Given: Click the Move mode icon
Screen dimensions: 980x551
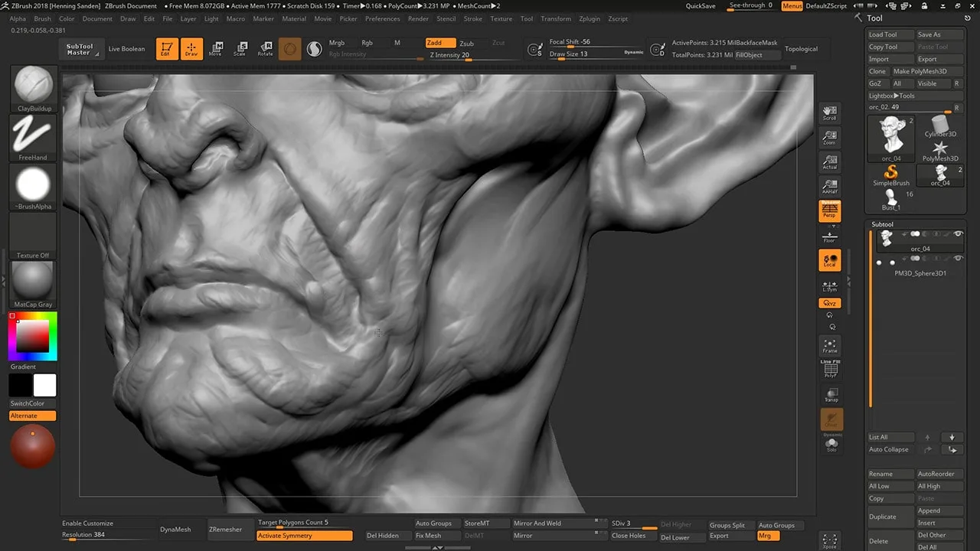Looking at the screenshot, I should 216,49.
